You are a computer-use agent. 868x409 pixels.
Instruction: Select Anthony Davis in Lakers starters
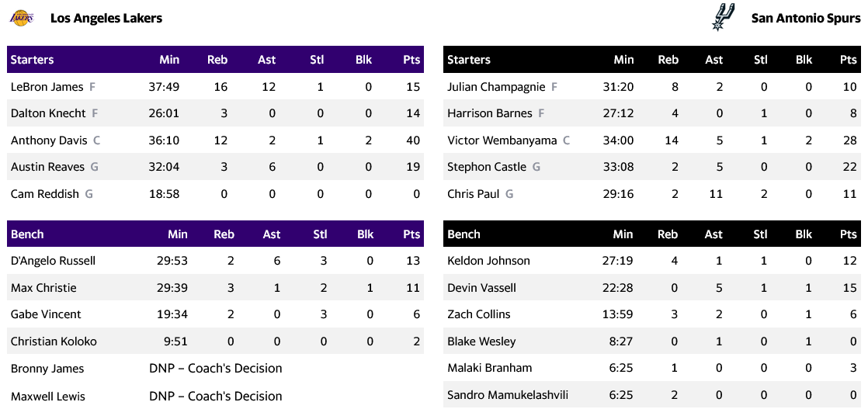[49, 140]
